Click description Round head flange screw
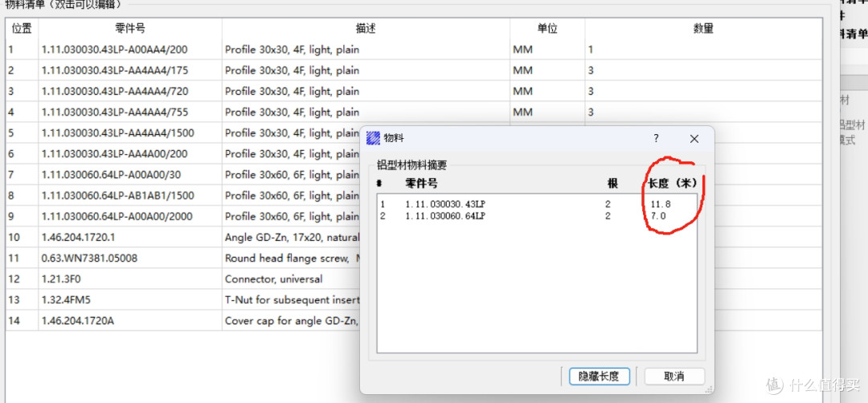 tap(286, 258)
